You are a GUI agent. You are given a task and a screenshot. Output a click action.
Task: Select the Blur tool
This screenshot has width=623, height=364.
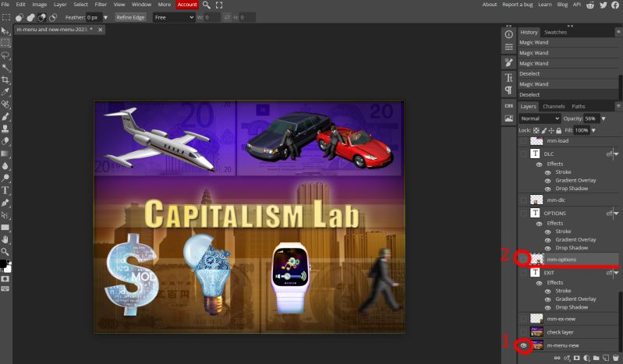[x=5, y=166]
